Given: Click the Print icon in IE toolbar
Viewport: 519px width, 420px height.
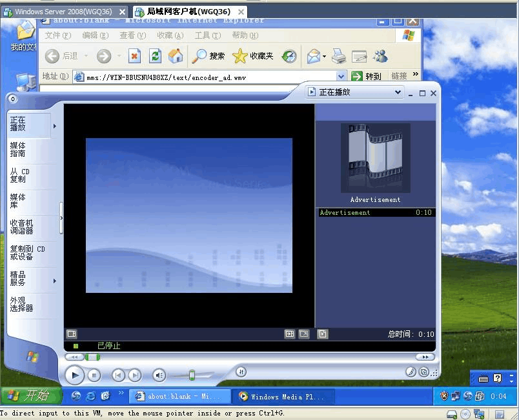Looking at the screenshot, I should click(x=339, y=57).
